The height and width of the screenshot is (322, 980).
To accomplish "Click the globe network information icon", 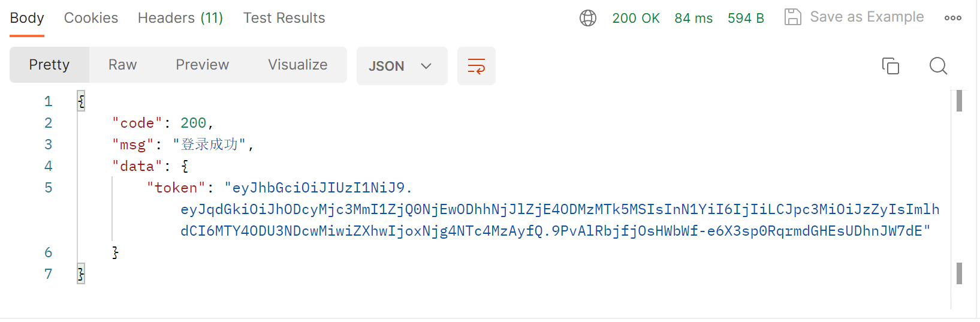I will (588, 18).
